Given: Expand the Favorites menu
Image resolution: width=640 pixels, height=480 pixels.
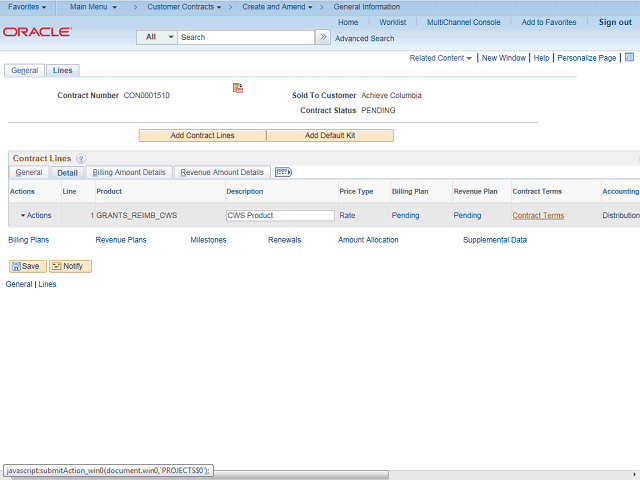Looking at the screenshot, I should 27,7.
